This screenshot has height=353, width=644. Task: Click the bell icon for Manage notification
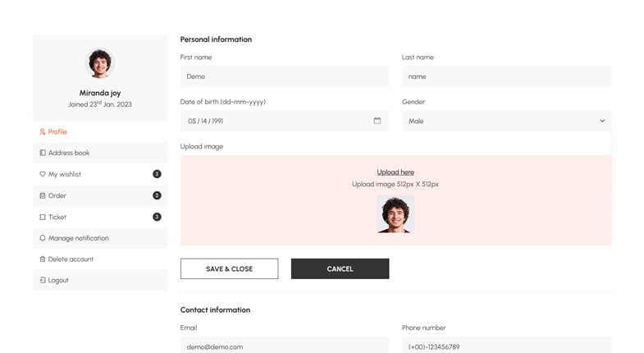click(x=43, y=238)
